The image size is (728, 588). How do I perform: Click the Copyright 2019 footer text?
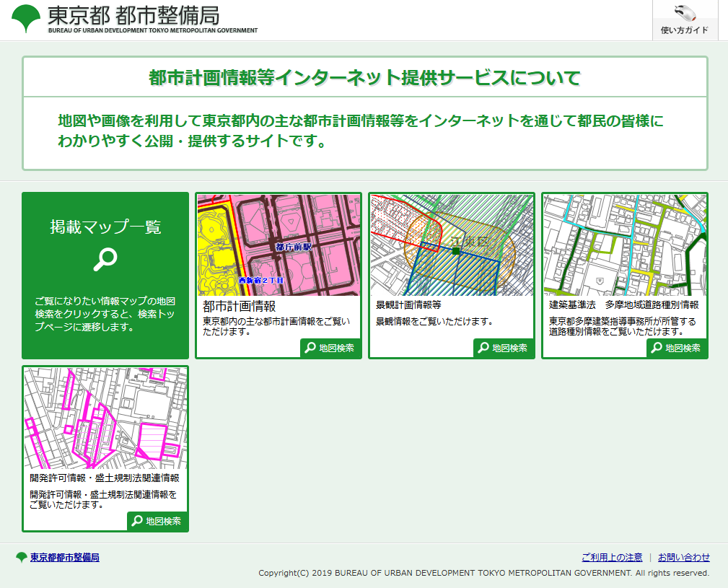(484, 573)
